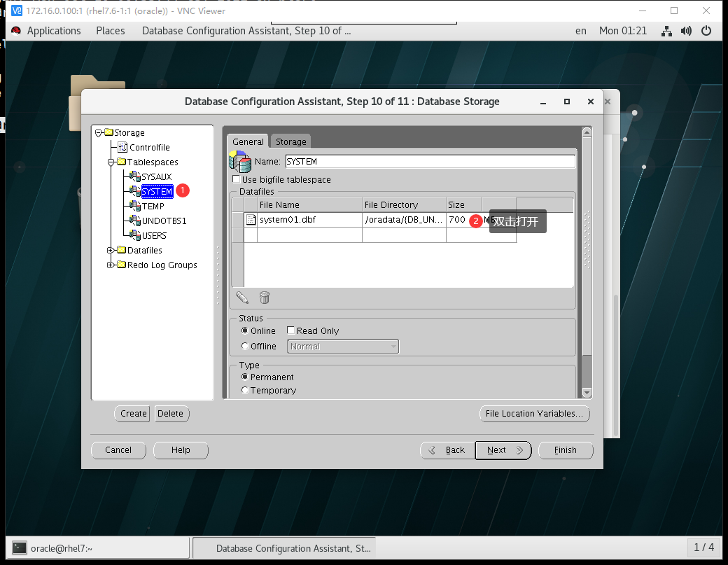Viewport: 728px width, 565px height.
Task: Click the Red Hat Applications logo
Action: [x=16, y=31]
